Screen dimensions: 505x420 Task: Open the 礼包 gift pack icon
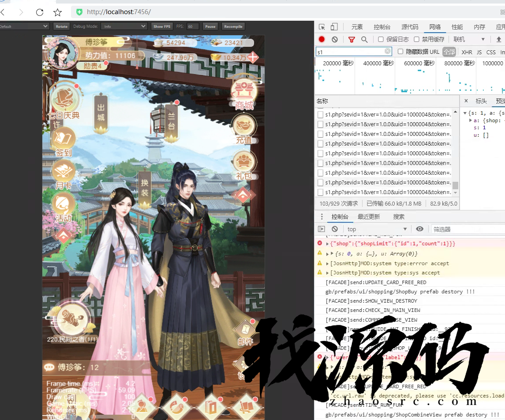click(x=244, y=165)
